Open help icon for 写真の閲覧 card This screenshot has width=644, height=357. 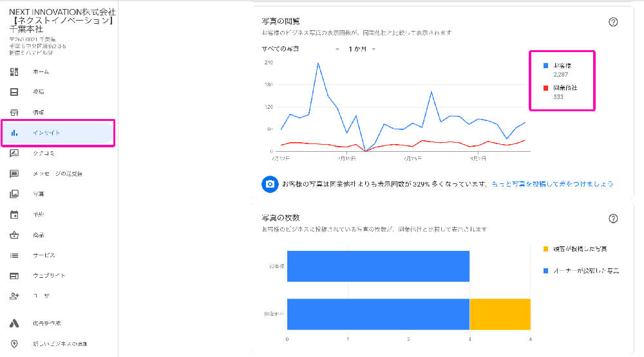[613, 22]
